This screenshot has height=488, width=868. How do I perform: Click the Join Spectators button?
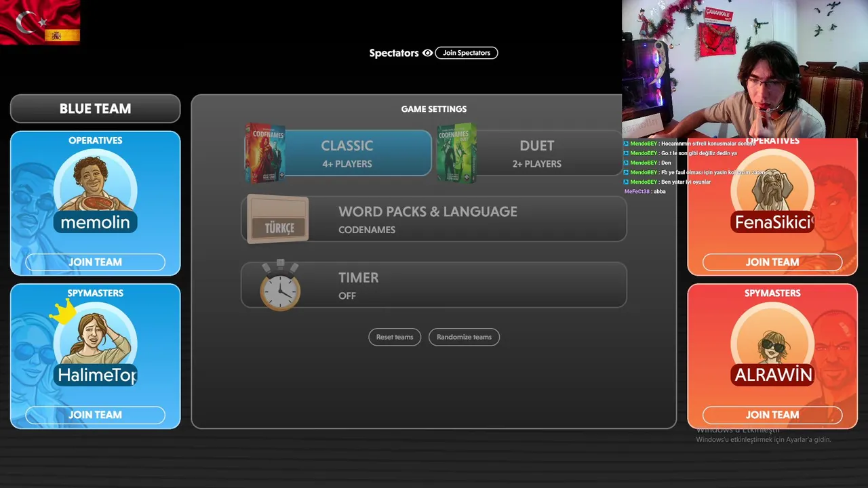click(467, 53)
